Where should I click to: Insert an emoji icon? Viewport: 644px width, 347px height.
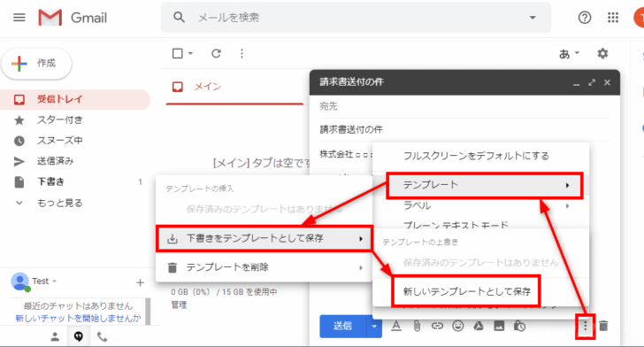pos(458,326)
